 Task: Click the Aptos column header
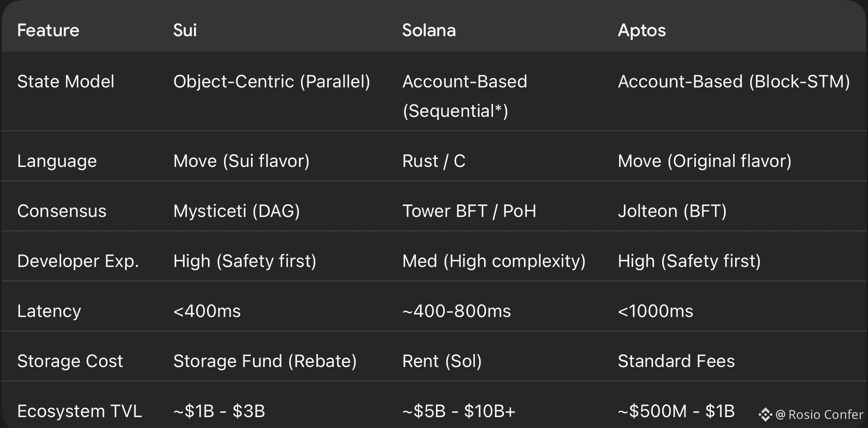coord(641,30)
